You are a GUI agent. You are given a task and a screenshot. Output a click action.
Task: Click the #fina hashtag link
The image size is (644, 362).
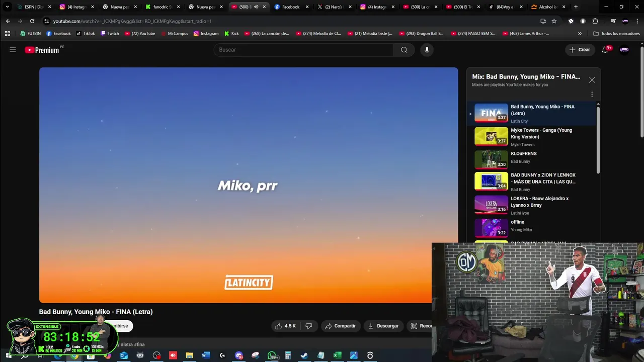pyautogui.click(x=139, y=344)
